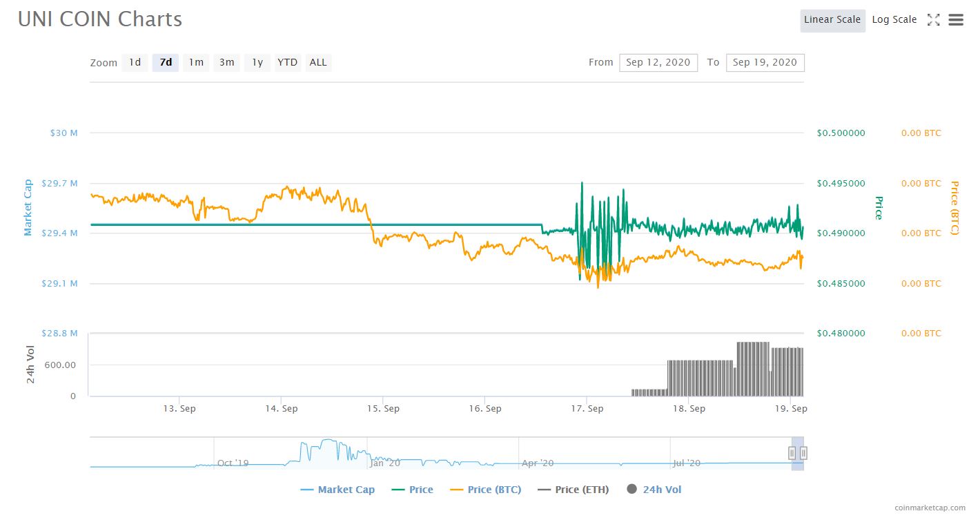Select the ALL zoom range
This screenshot has height=520, width=980.
click(x=318, y=63)
